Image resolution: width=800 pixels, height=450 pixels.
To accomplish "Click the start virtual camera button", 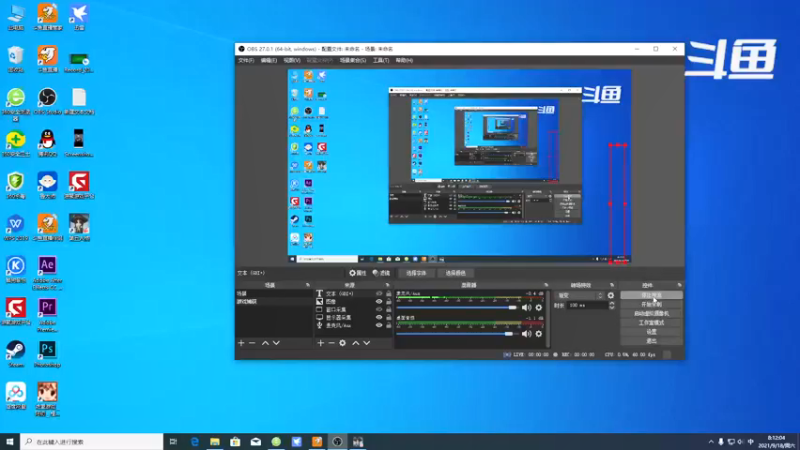I will point(652,314).
